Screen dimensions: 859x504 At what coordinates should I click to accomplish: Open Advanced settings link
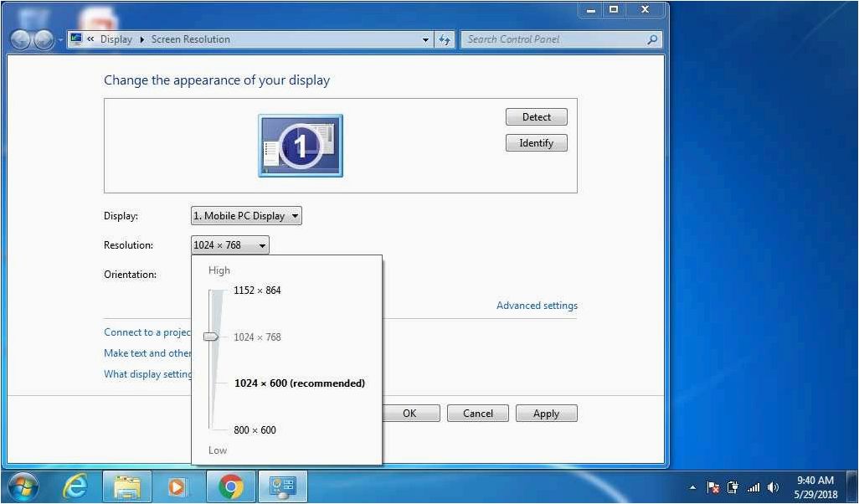(537, 306)
